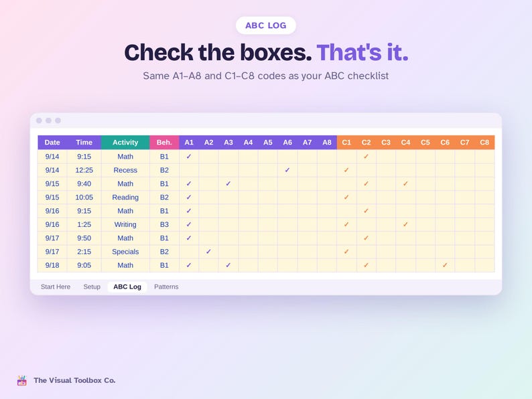
Task: Select the 9:05 time cell
Action: [x=84, y=265]
